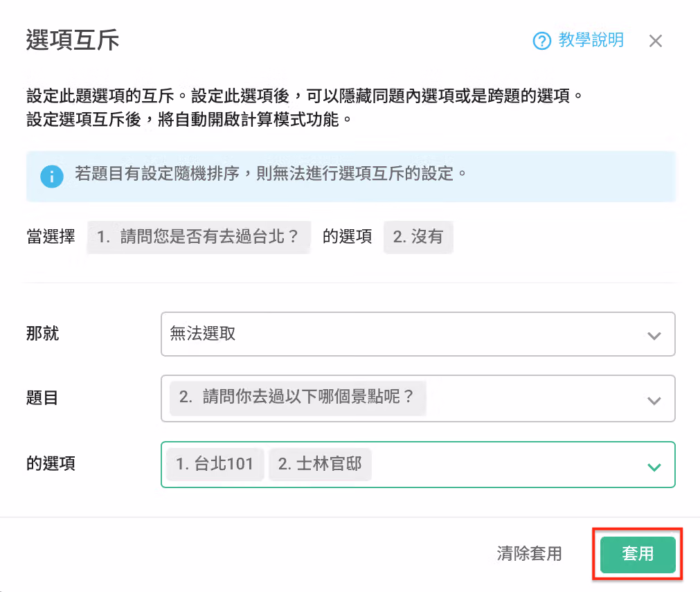The height and width of the screenshot is (592, 700).
Task: Open the 無法選取 action dropdown
Action: 418,334
